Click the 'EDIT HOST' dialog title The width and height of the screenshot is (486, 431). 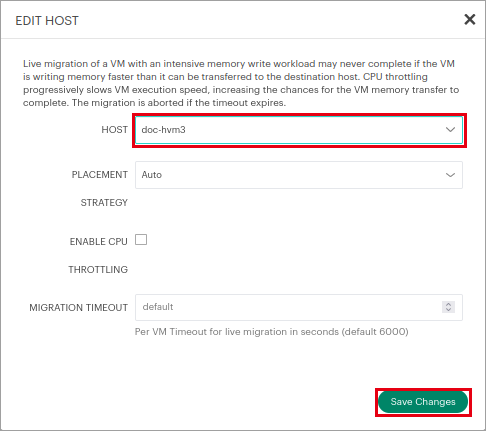[47, 21]
